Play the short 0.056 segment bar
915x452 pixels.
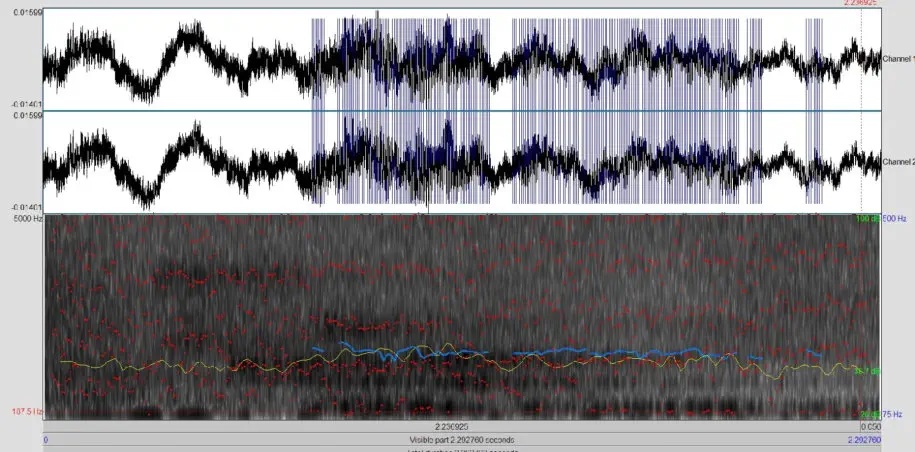click(871, 427)
